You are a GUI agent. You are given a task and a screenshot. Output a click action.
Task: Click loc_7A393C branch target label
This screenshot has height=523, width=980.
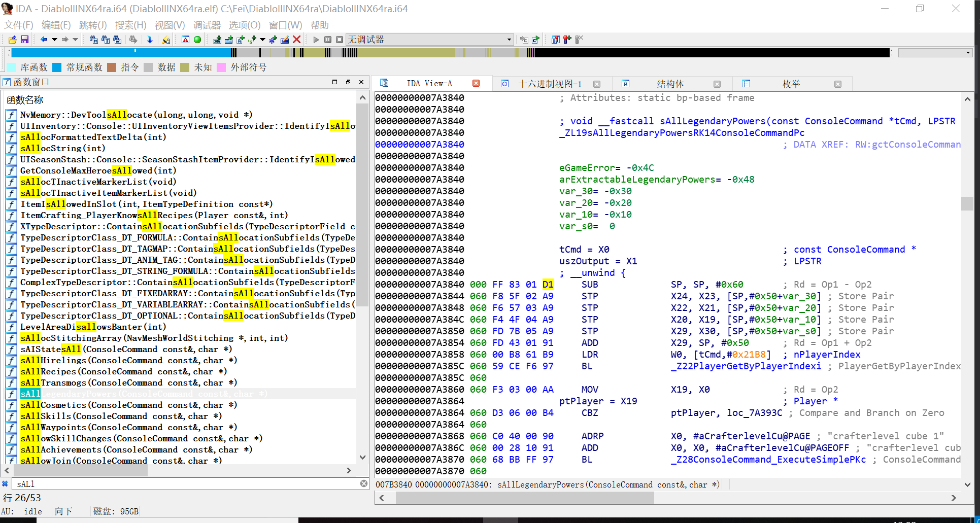click(x=754, y=413)
